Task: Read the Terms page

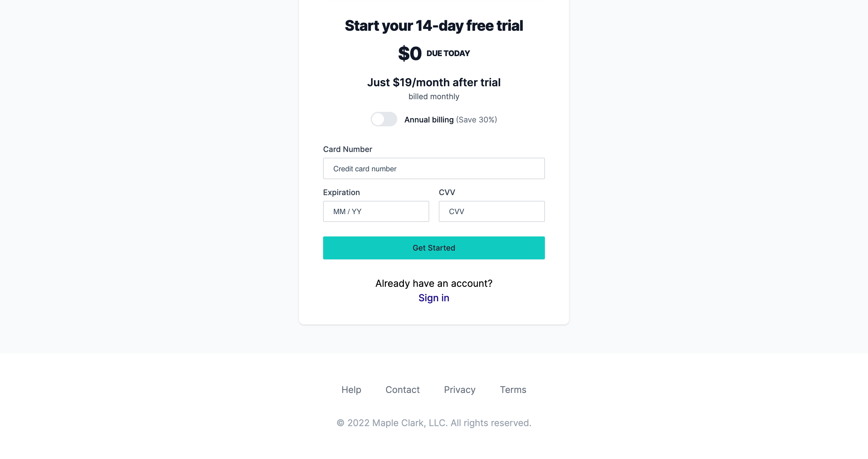Action: (513, 390)
